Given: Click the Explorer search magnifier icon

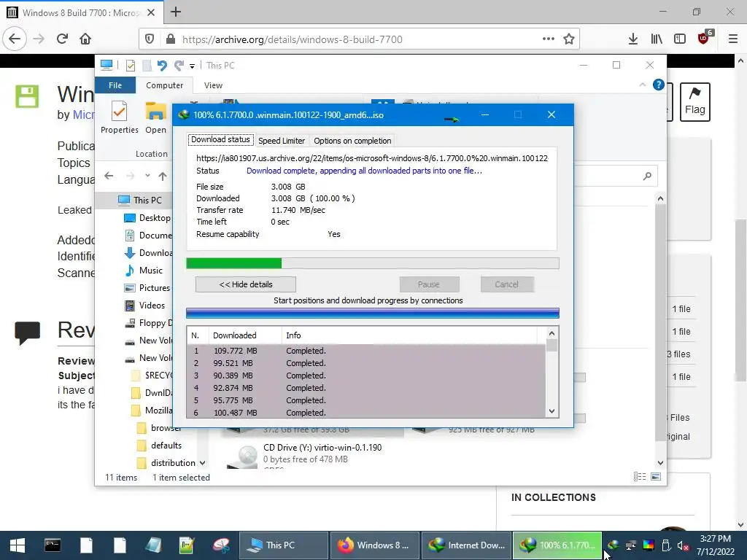Looking at the screenshot, I should point(647,176).
